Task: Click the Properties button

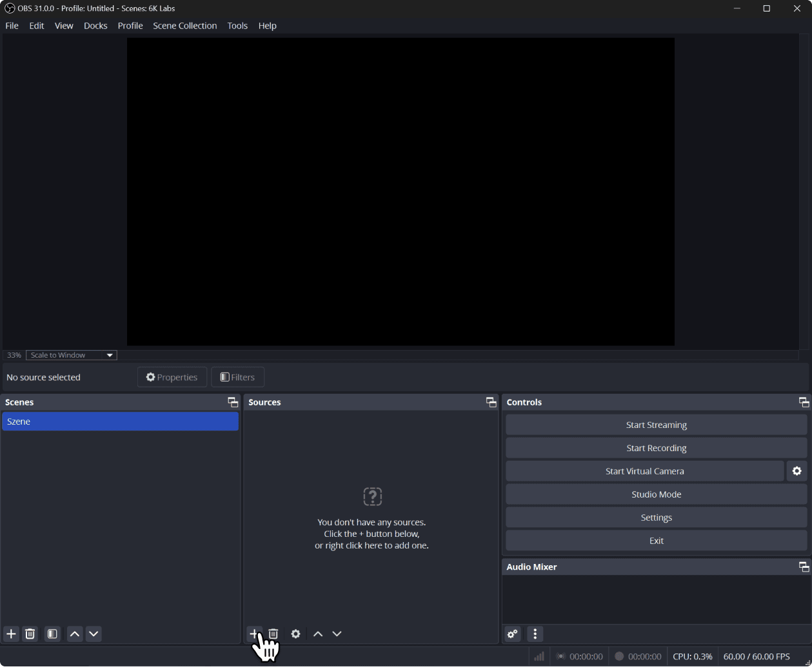Action: click(x=172, y=377)
